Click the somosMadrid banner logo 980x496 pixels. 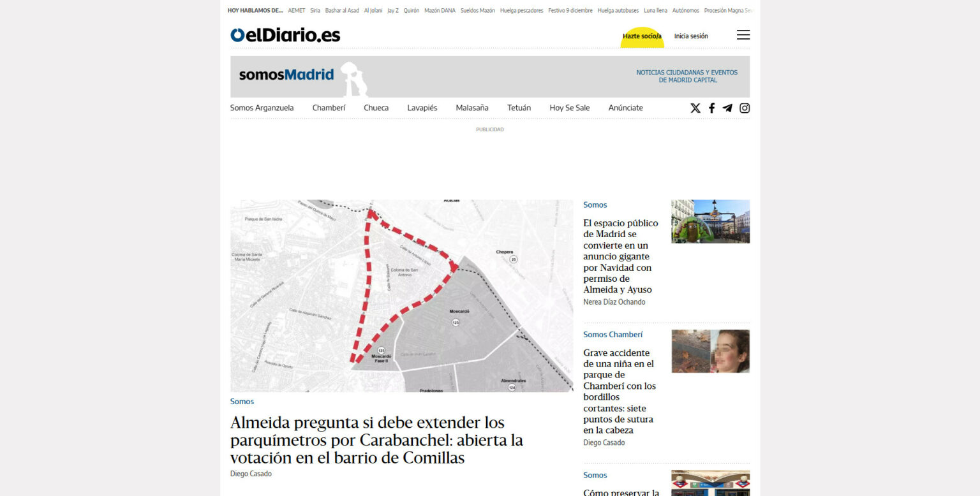(x=286, y=75)
